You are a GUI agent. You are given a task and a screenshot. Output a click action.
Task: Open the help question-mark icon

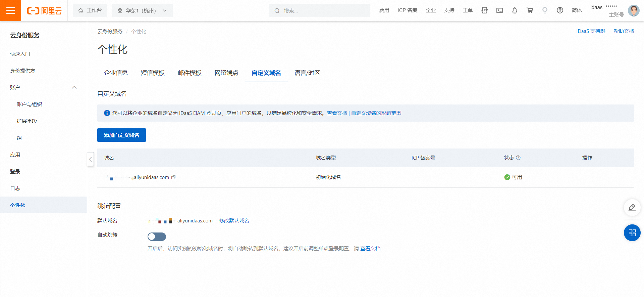click(560, 10)
